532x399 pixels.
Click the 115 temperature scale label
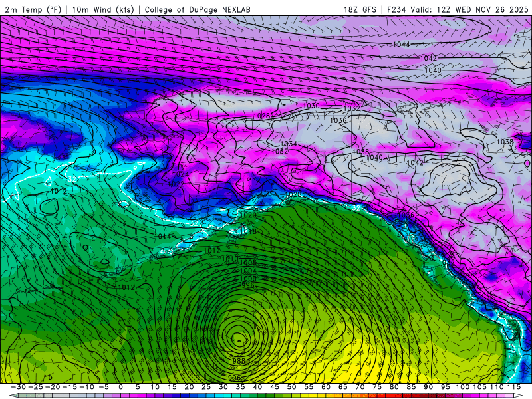(514, 387)
